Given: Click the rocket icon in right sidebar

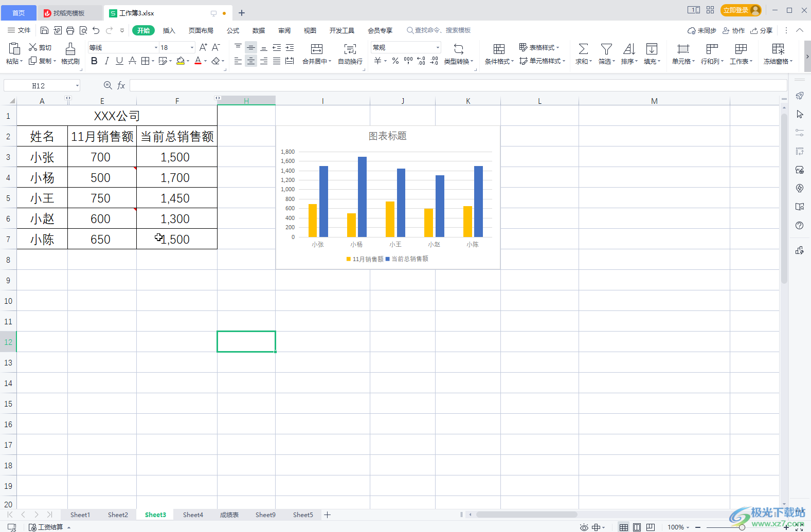Looking at the screenshot, I should click(x=799, y=96).
